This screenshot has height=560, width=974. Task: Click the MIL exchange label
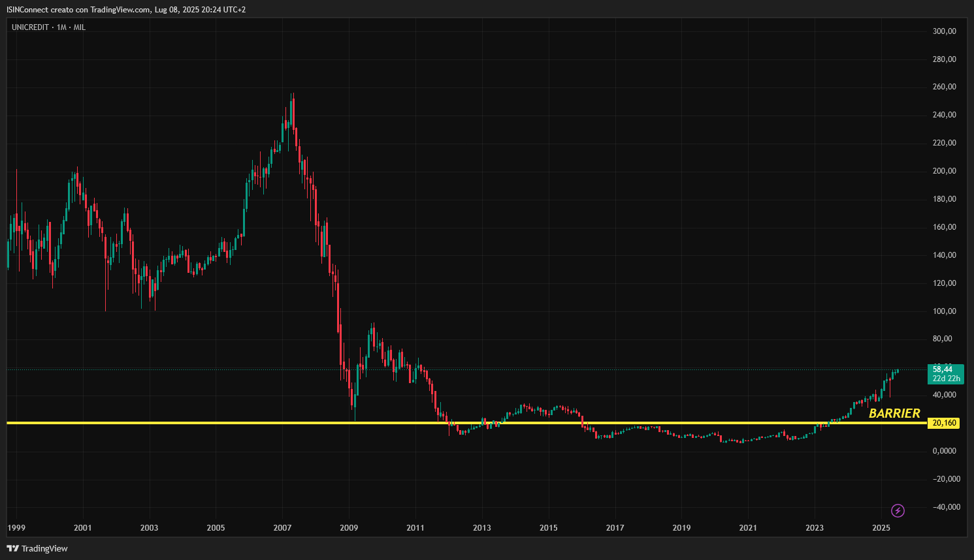point(80,27)
